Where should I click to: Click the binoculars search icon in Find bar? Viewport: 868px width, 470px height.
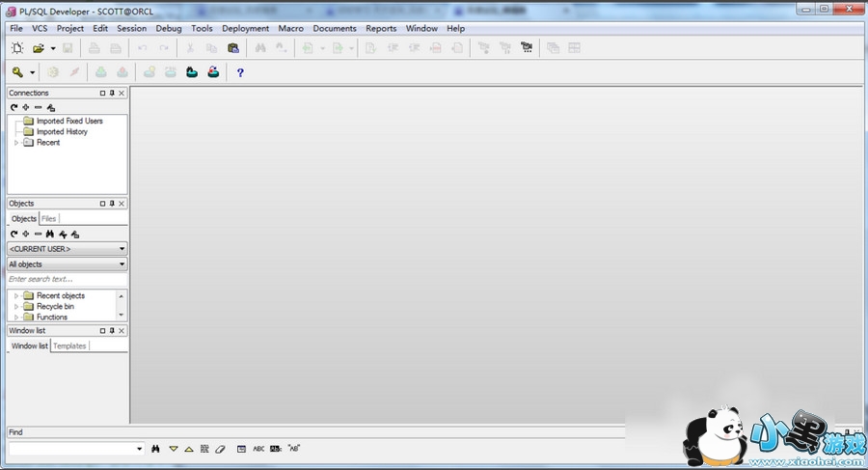pos(155,449)
